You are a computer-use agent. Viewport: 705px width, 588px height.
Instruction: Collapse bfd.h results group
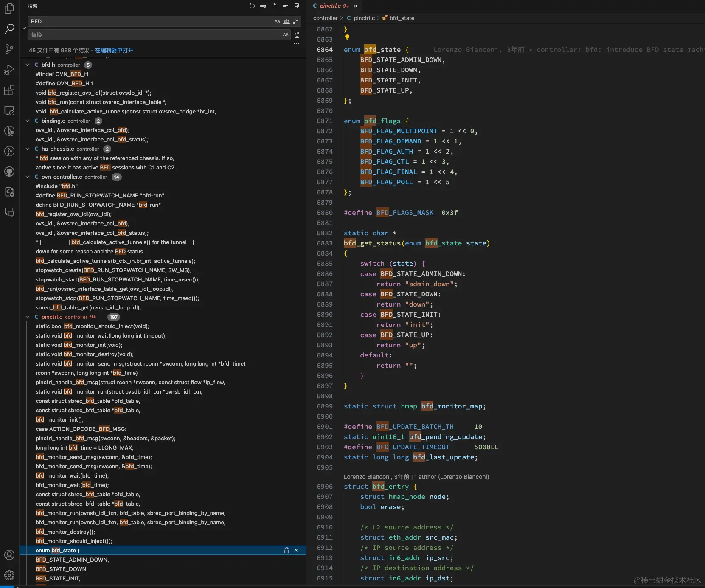(28, 65)
